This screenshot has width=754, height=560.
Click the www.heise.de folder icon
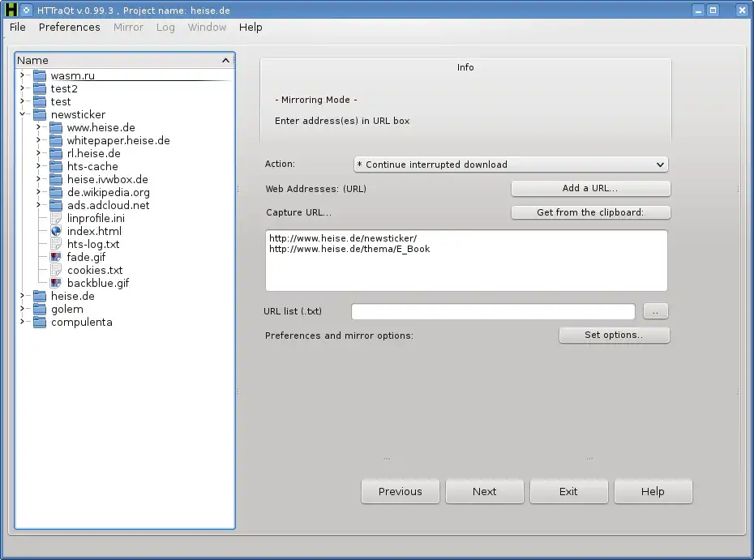56,127
